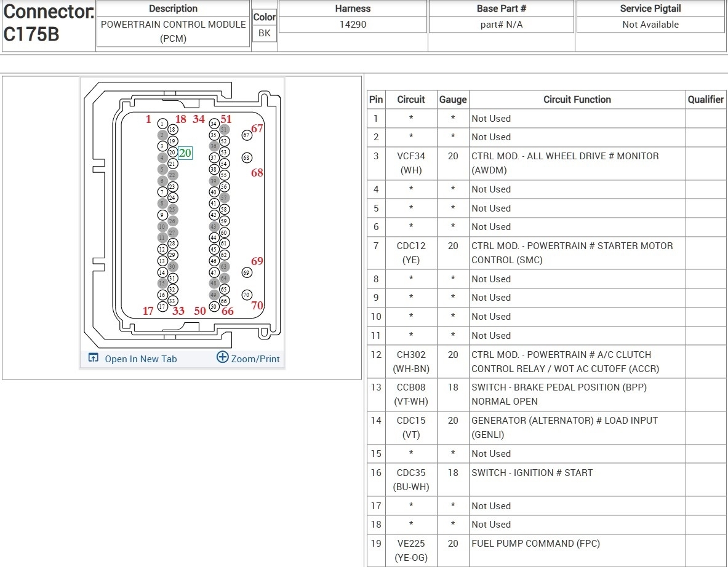Click STARTER MOTOR CONTROL (SMC) function text
Screen dimensions: 728x567
coord(572,253)
